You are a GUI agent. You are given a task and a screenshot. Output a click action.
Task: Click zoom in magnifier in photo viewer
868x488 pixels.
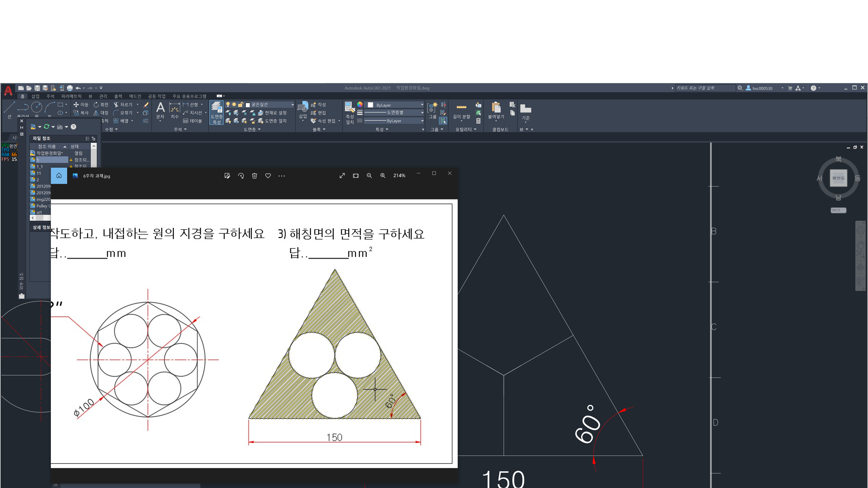pyautogui.click(x=383, y=176)
